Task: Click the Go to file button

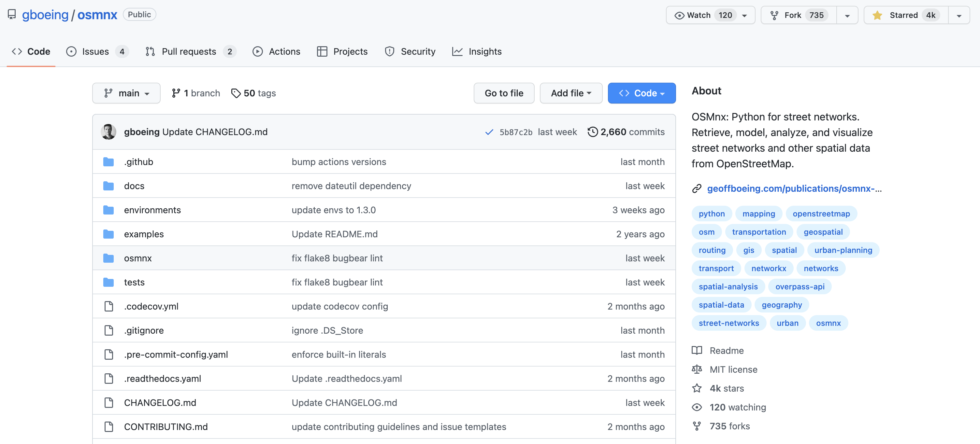Action: (x=504, y=93)
